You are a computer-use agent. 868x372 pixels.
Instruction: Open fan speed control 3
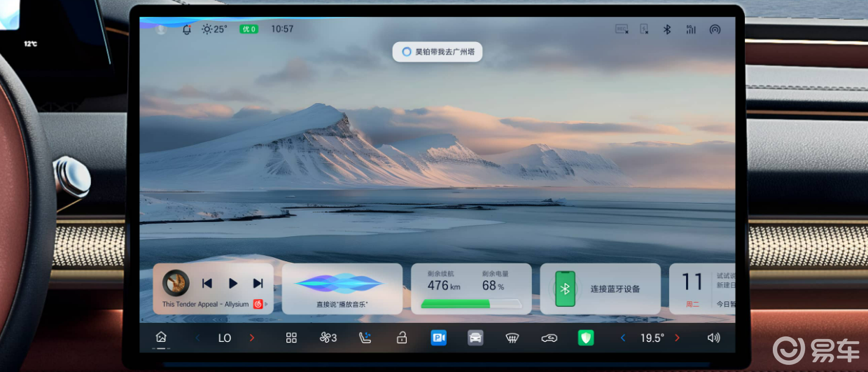328,338
